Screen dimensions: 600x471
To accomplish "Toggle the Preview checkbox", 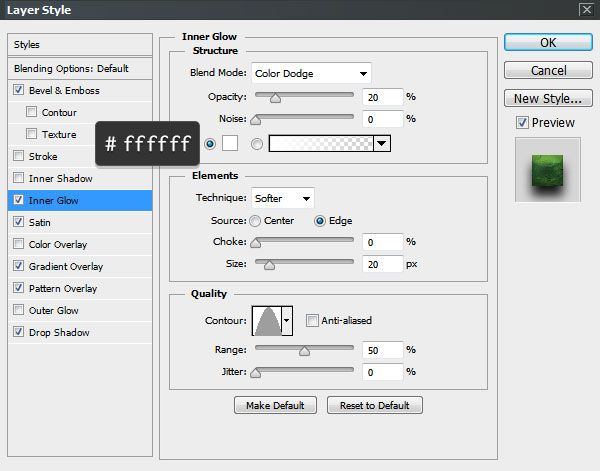I will 522,122.
